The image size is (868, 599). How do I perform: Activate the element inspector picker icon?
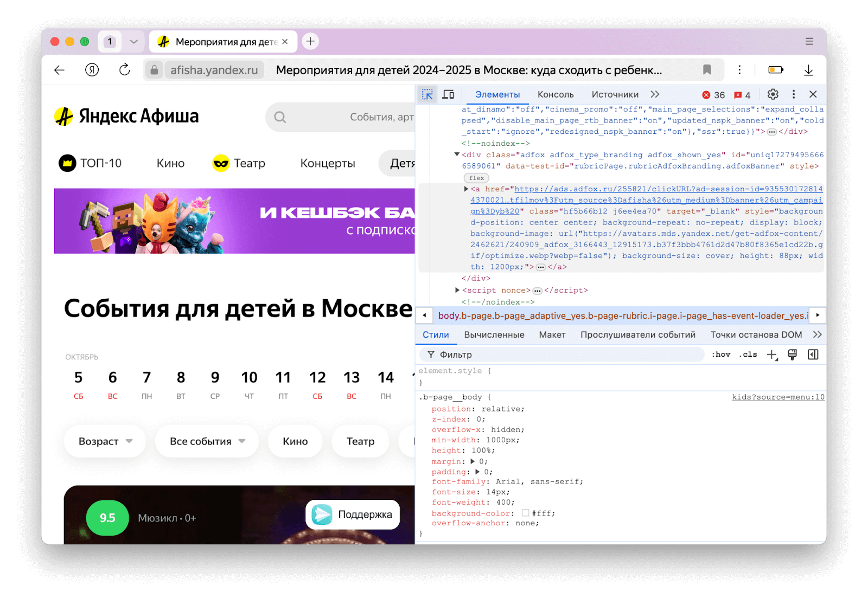coord(427,94)
